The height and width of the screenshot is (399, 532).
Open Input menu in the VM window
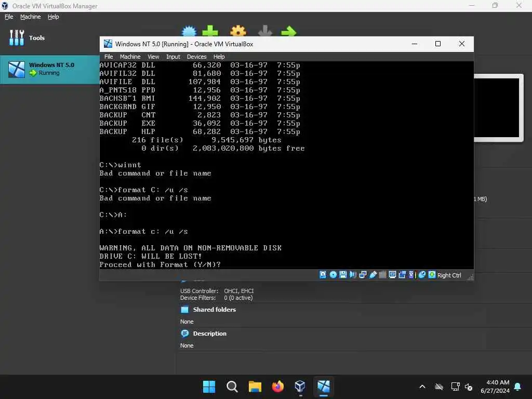[173, 57]
